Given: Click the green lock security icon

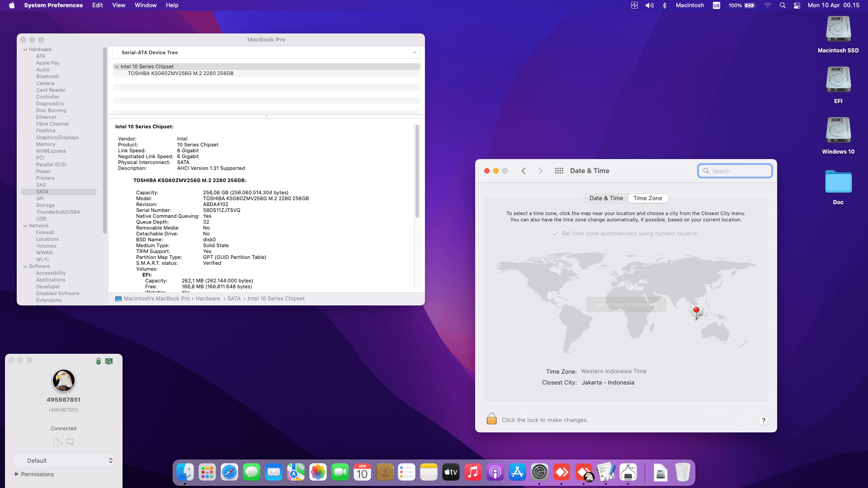Looking at the screenshot, I should (99, 361).
